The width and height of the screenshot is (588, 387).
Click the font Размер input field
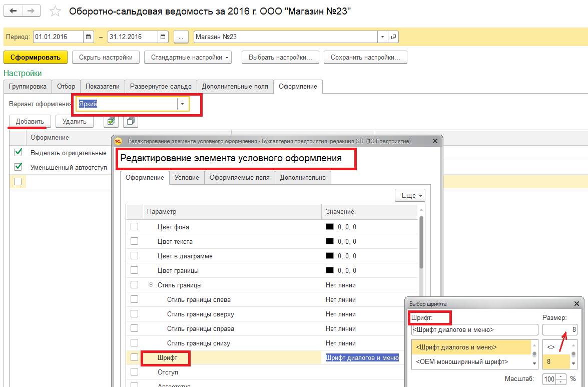click(x=559, y=330)
